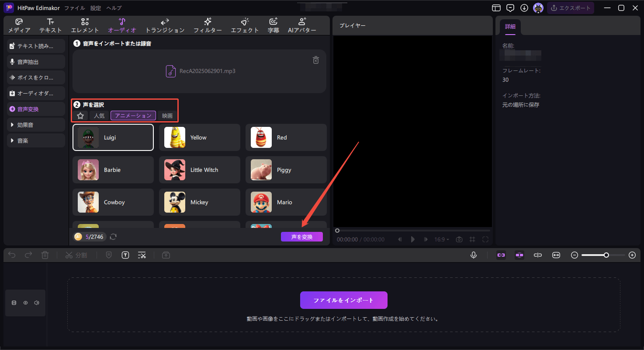Open the エレメント elements tab
Image resolution: width=644 pixels, height=350 pixels.
click(x=85, y=26)
